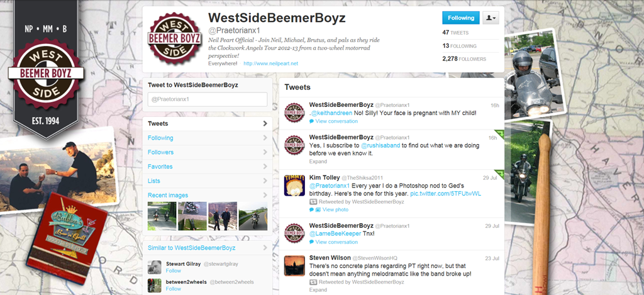This screenshot has width=644, height=295.
Task: Open the first recent image thumbnail
Action: (162, 216)
